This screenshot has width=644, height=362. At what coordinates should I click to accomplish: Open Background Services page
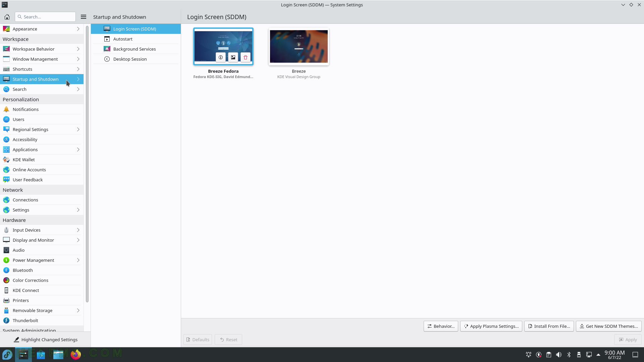pyautogui.click(x=136, y=49)
